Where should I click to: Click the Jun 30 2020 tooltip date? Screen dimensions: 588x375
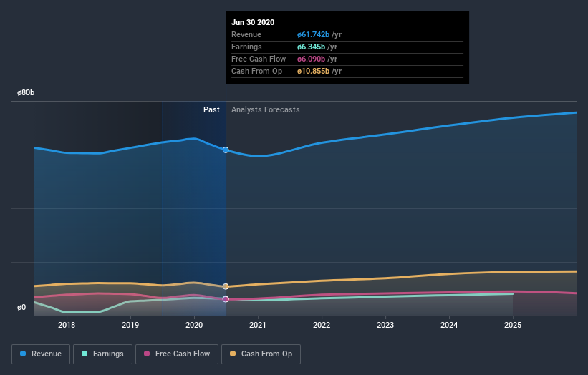[x=253, y=22]
